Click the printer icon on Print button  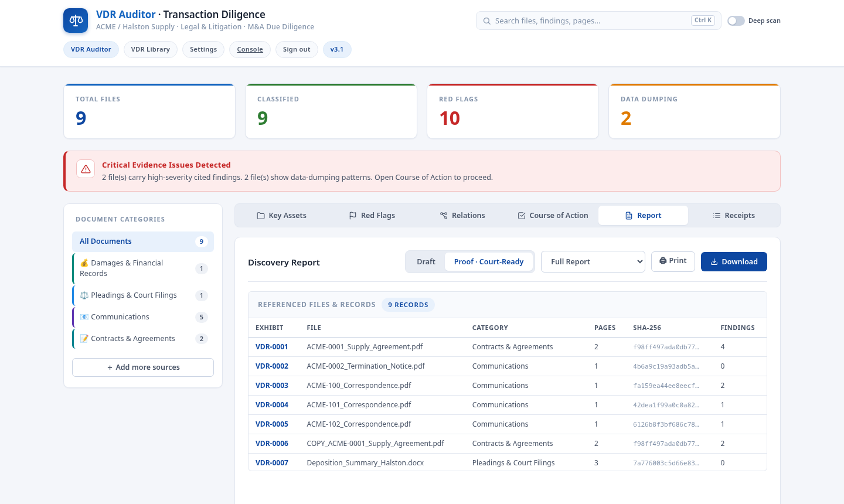pyautogui.click(x=663, y=261)
